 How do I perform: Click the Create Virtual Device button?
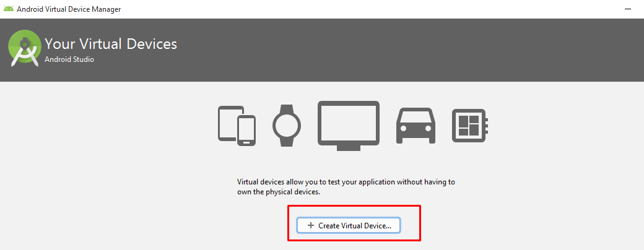[349, 226]
